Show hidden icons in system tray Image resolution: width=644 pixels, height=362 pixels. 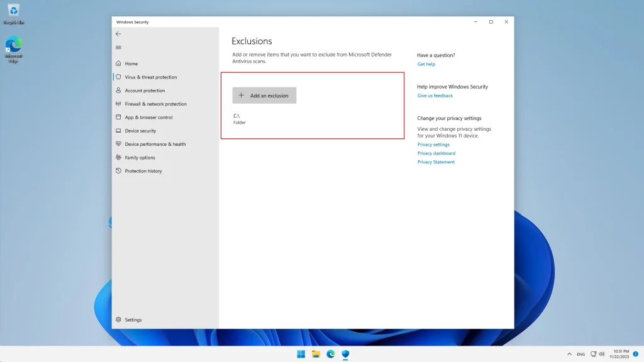click(569, 354)
